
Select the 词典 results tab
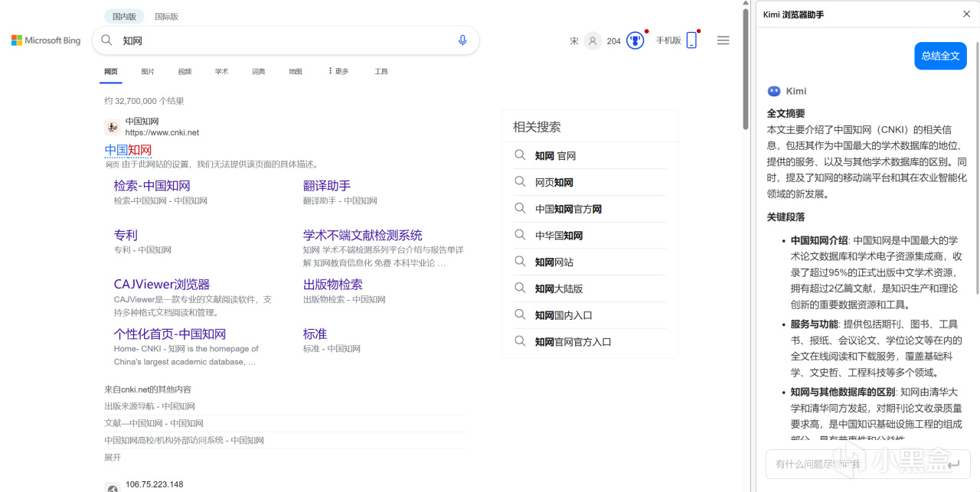pos(258,71)
